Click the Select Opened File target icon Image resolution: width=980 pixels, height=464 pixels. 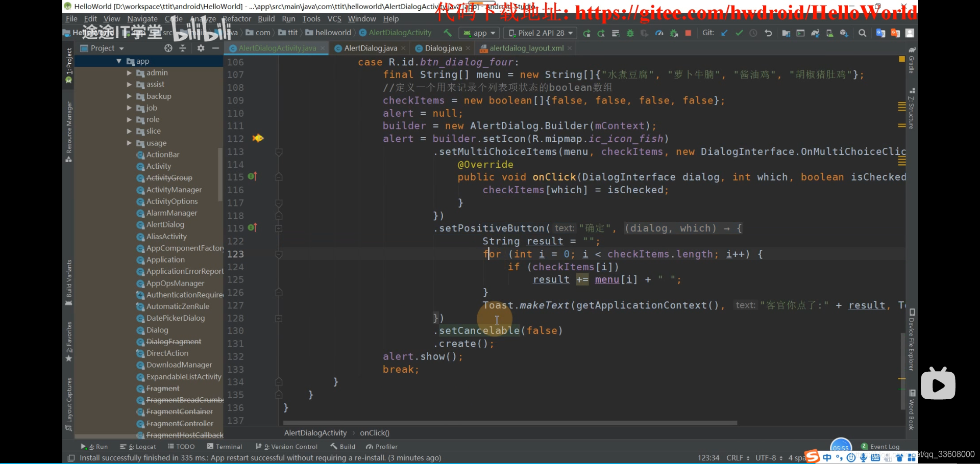pyautogui.click(x=168, y=48)
